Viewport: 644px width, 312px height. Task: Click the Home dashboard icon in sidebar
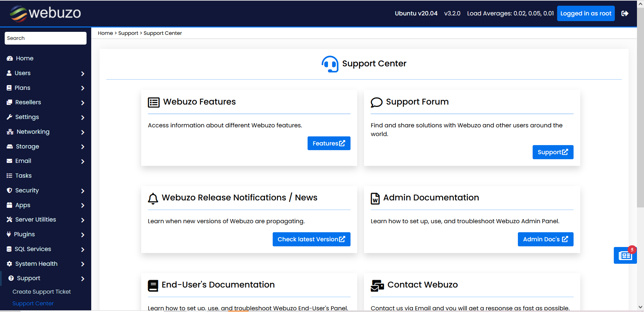point(10,58)
